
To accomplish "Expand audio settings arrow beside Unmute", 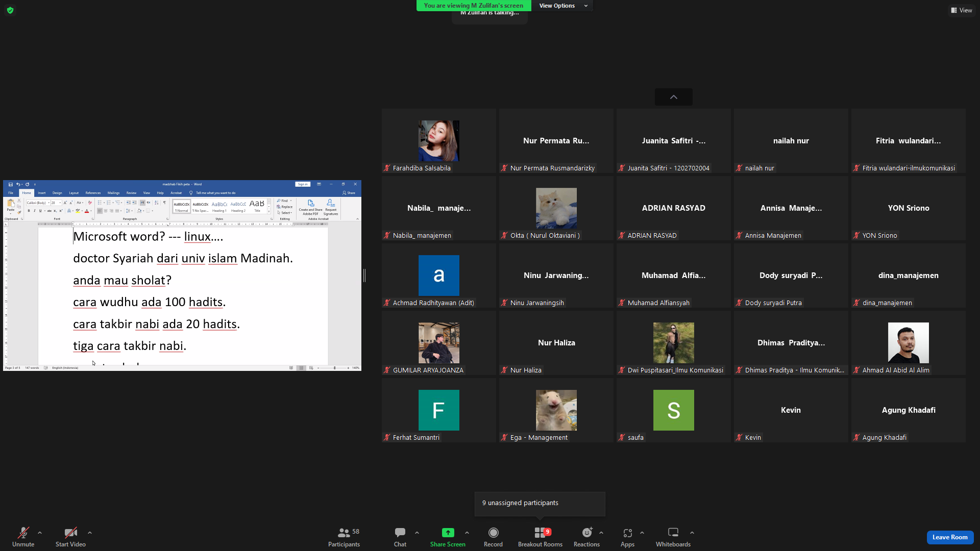I will (40, 533).
